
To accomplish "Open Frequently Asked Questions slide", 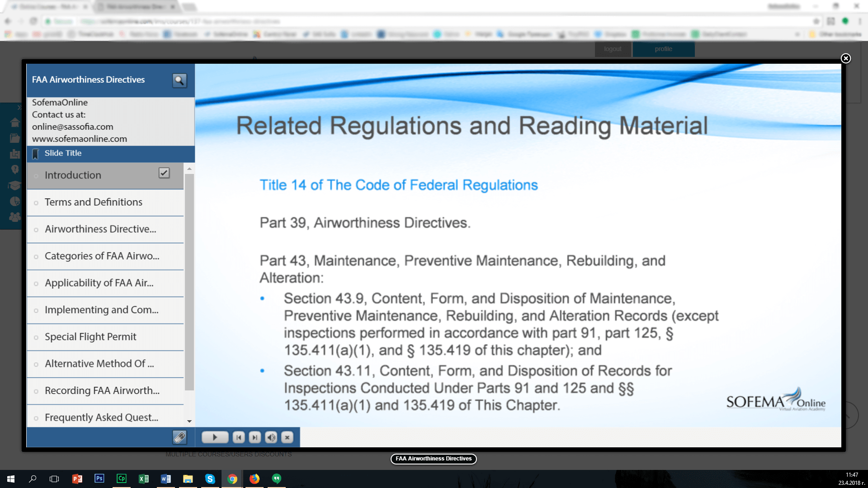I will pyautogui.click(x=101, y=418).
